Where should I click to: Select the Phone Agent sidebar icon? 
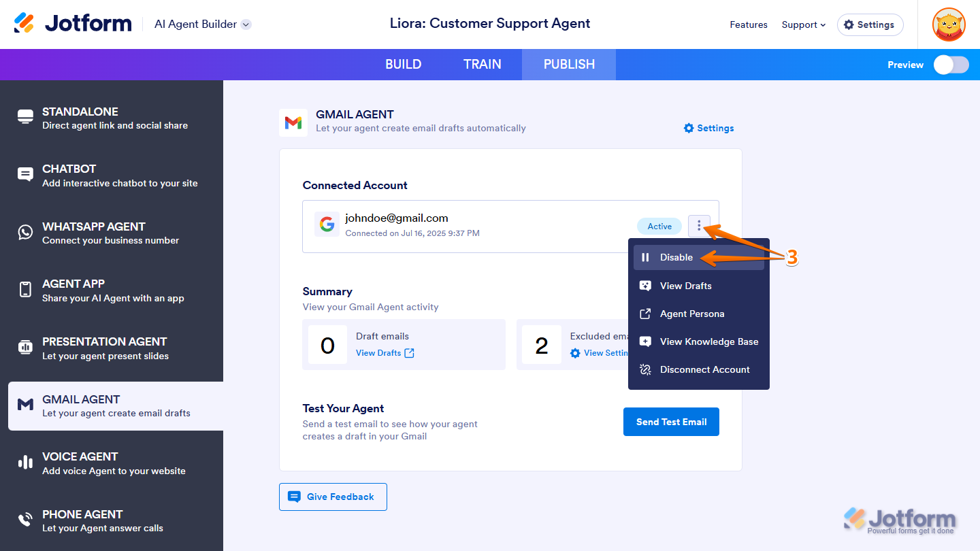pyautogui.click(x=25, y=520)
